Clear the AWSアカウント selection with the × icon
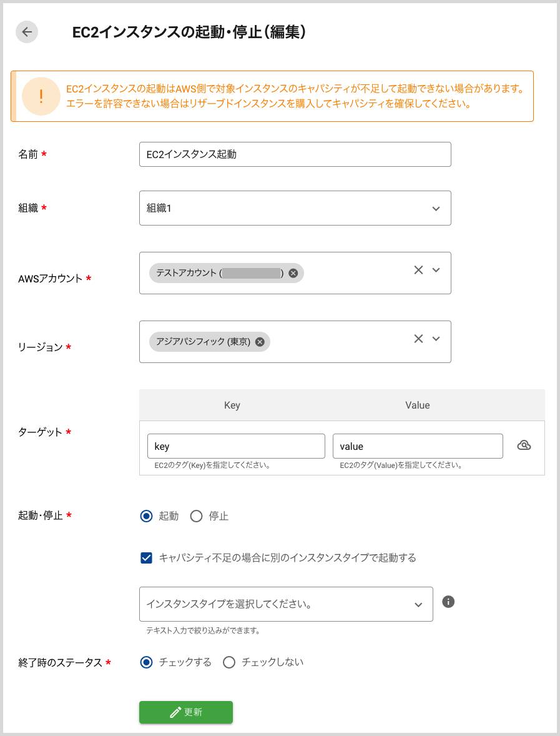The height and width of the screenshot is (736, 560). [x=418, y=269]
